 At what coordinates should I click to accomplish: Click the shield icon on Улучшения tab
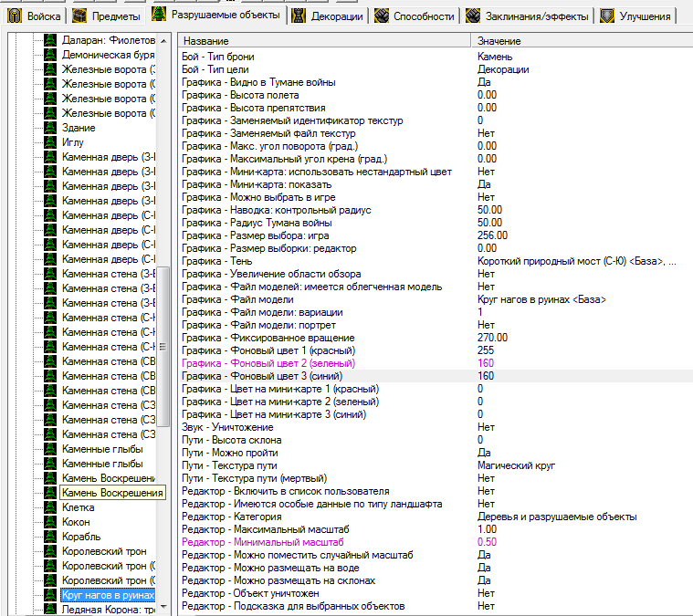(607, 16)
